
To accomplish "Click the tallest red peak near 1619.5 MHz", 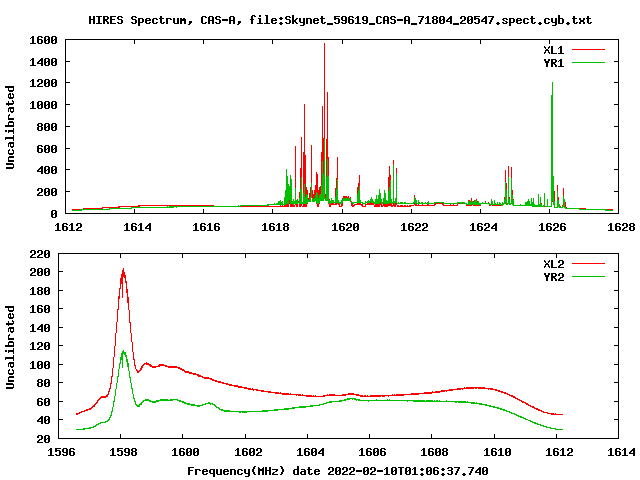I will click(324, 45).
